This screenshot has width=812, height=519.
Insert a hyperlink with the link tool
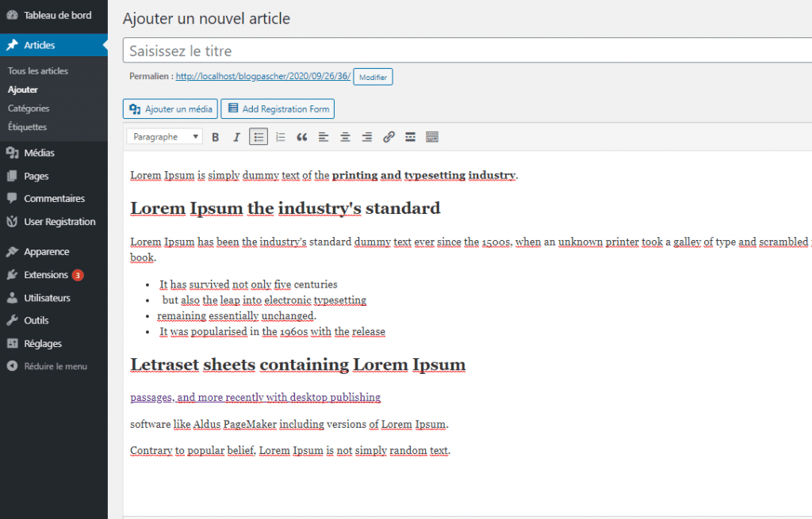click(x=388, y=136)
